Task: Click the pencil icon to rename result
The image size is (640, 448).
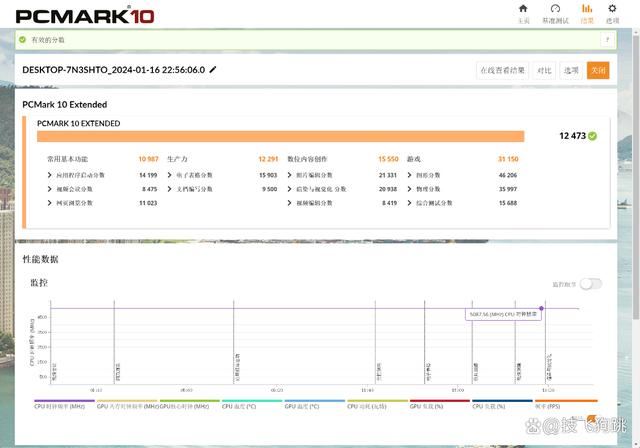Action: coord(213,70)
